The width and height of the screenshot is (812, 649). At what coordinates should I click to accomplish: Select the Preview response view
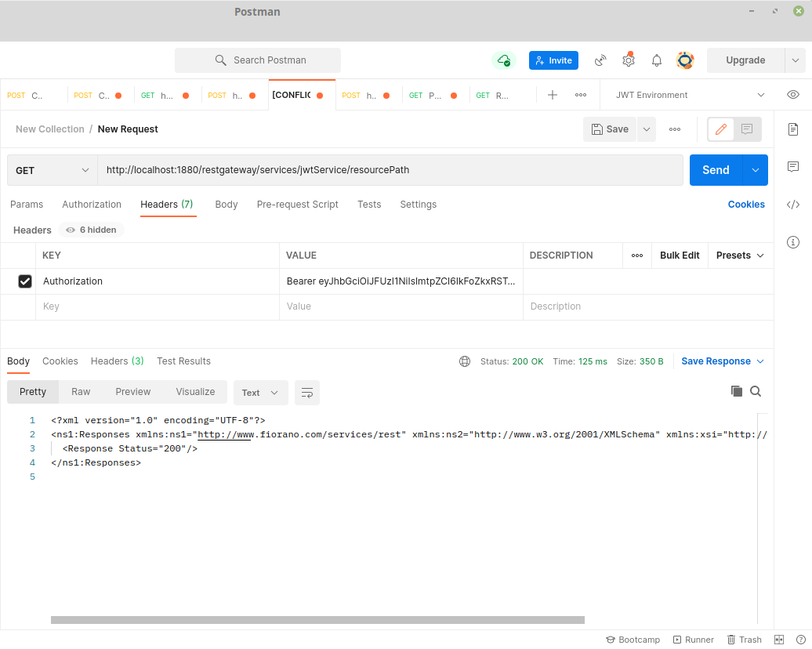pos(133,392)
